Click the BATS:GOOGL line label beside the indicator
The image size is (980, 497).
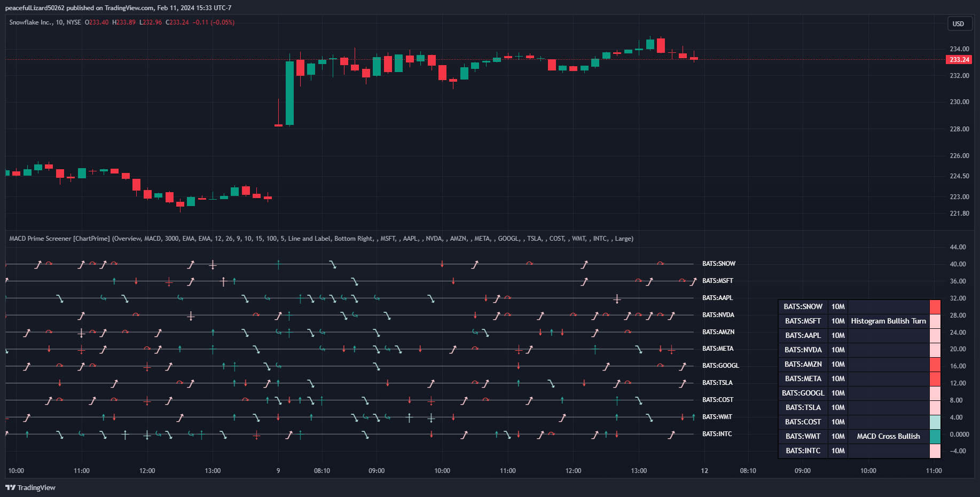point(720,366)
